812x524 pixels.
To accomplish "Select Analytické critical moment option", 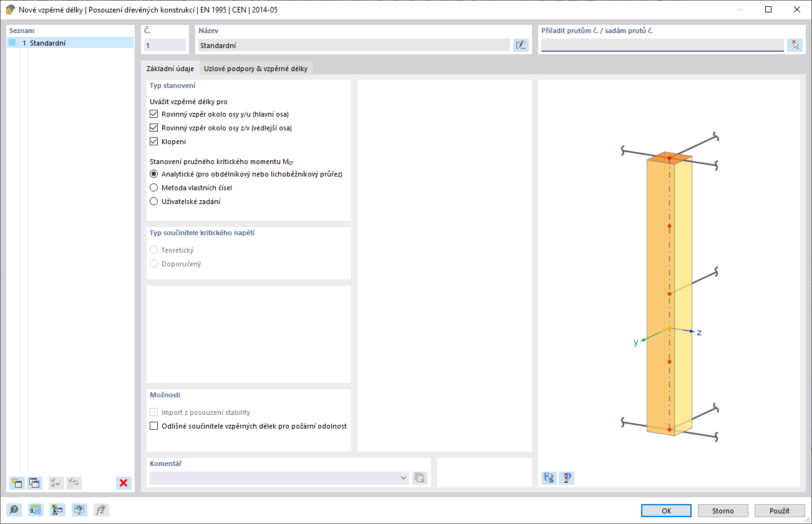I will click(x=154, y=174).
